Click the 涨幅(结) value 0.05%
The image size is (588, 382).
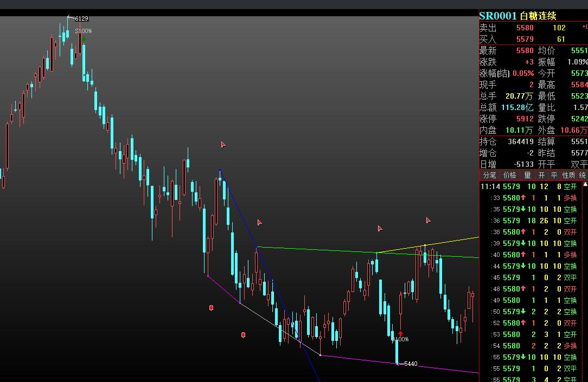(x=523, y=73)
